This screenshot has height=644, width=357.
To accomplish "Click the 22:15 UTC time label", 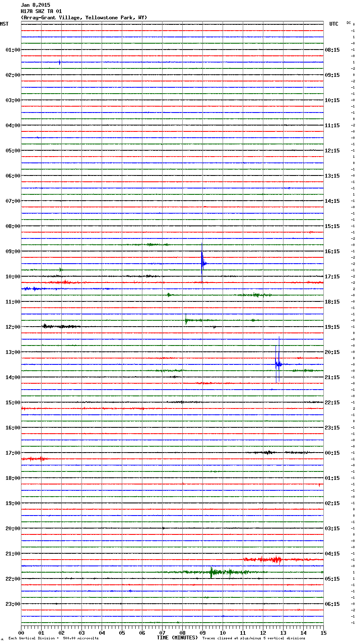I will (x=332, y=403).
